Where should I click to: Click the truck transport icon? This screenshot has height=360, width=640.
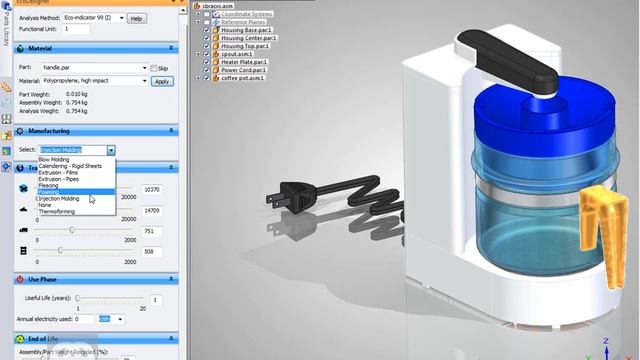coord(24,230)
